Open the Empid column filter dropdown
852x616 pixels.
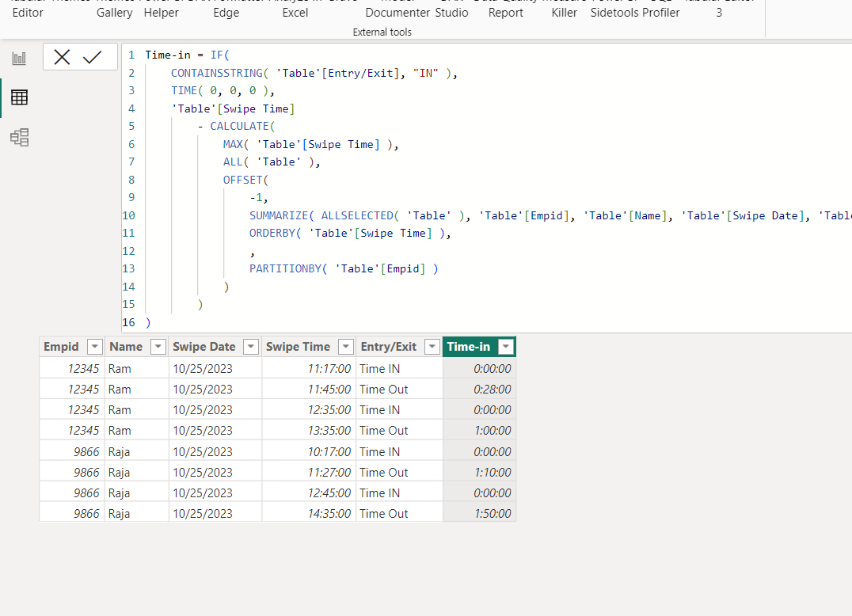(94, 347)
